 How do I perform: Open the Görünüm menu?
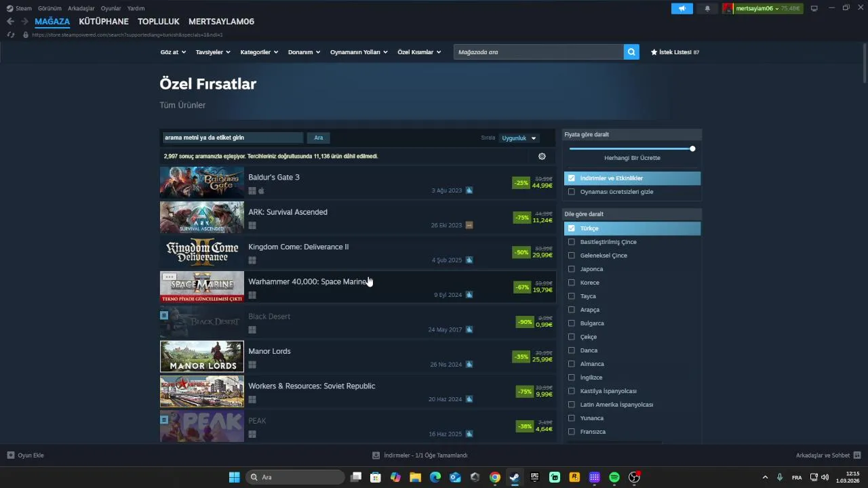click(x=50, y=8)
